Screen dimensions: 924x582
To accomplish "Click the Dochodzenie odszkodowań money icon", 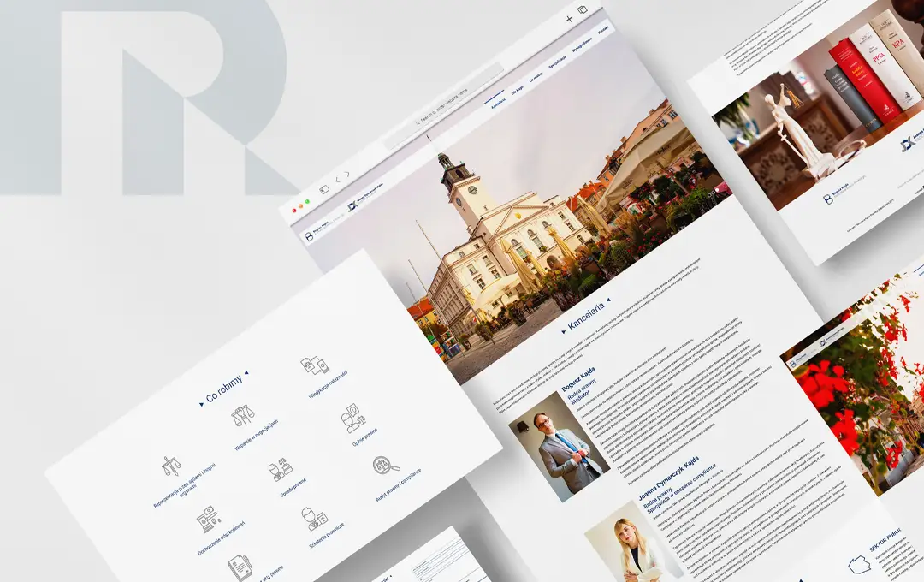I will pyautogui.click(x=208, y=519).
